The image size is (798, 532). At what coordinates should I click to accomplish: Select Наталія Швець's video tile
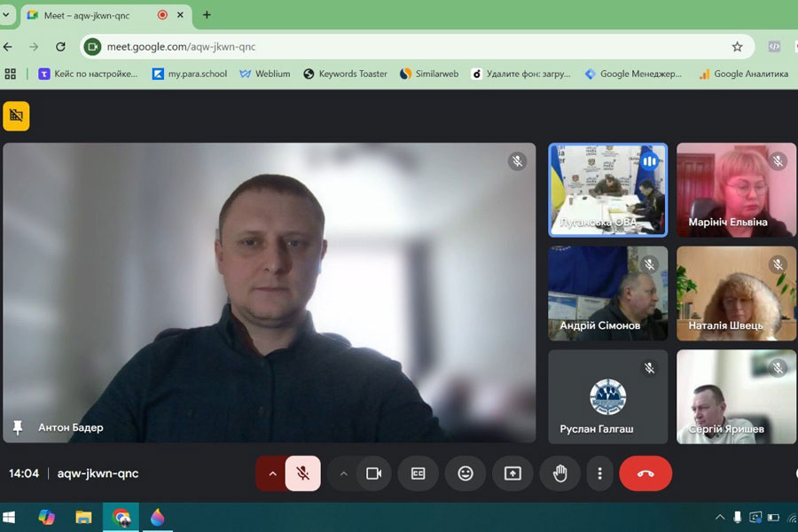736,293
